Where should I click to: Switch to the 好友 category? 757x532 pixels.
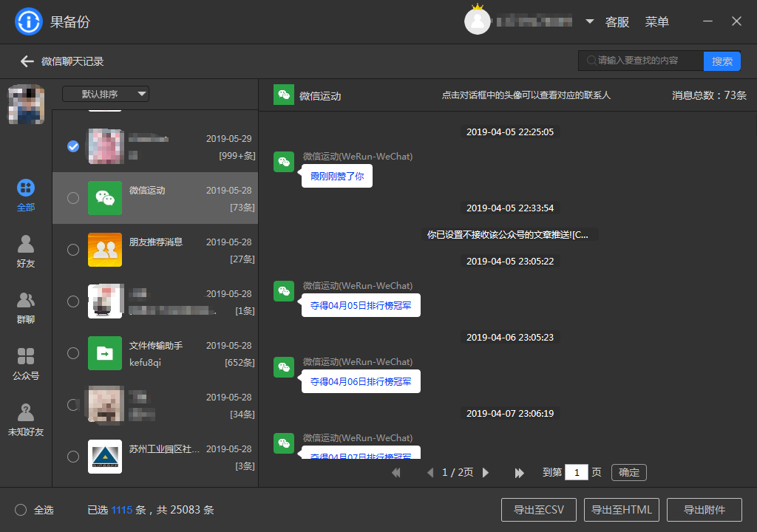(26, 251)
